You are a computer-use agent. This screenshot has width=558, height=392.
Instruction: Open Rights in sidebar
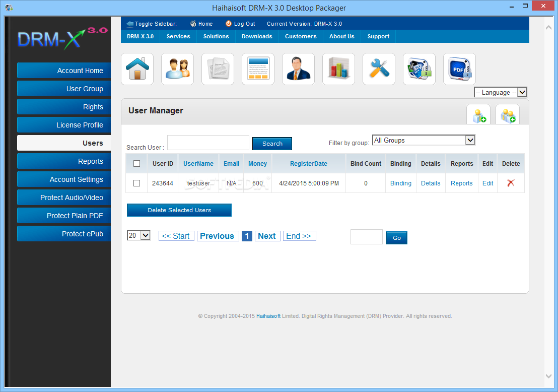click(x=64, y=107)
